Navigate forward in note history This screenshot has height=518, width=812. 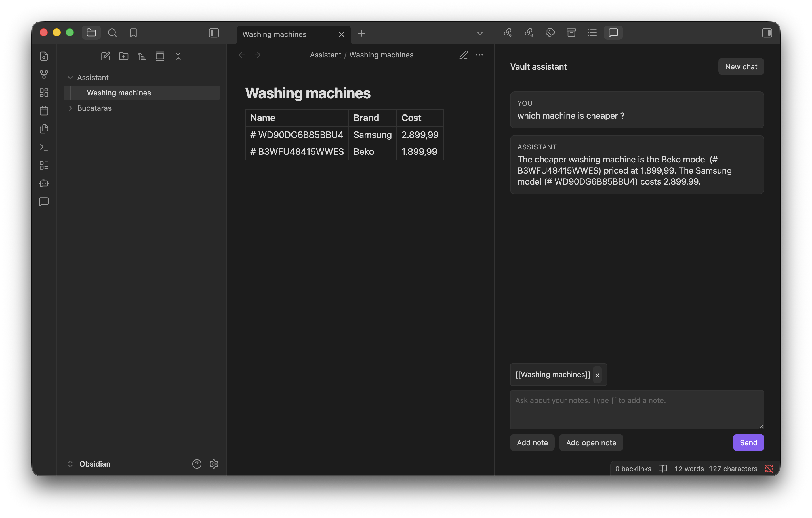point(258,55)
